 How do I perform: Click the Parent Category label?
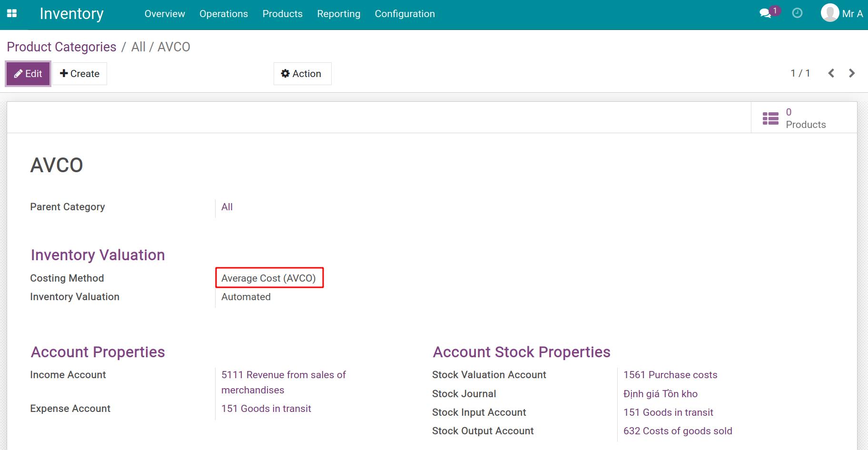click(x=68, y=207)
